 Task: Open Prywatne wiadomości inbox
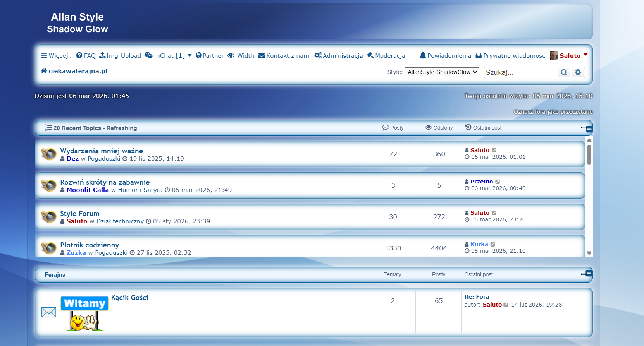[x=511, y=55]
